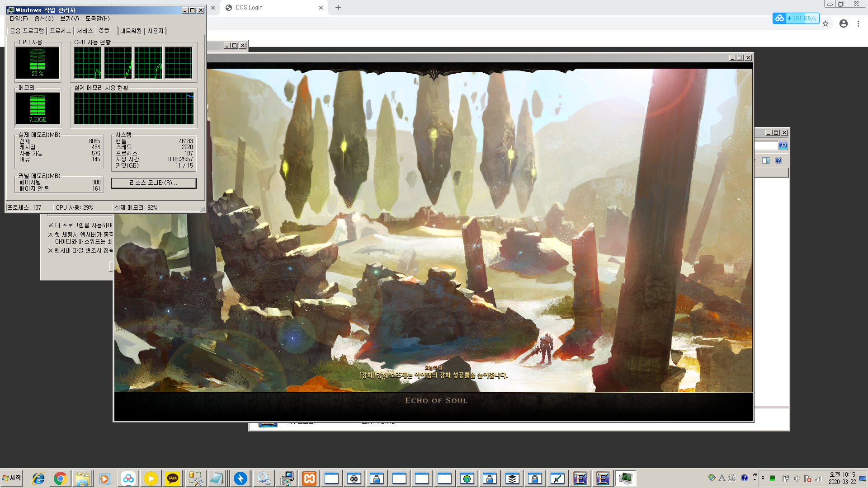Open Chrome three-dot menu
This screenshot has height=488, width=868.
[x=858, y=23]
